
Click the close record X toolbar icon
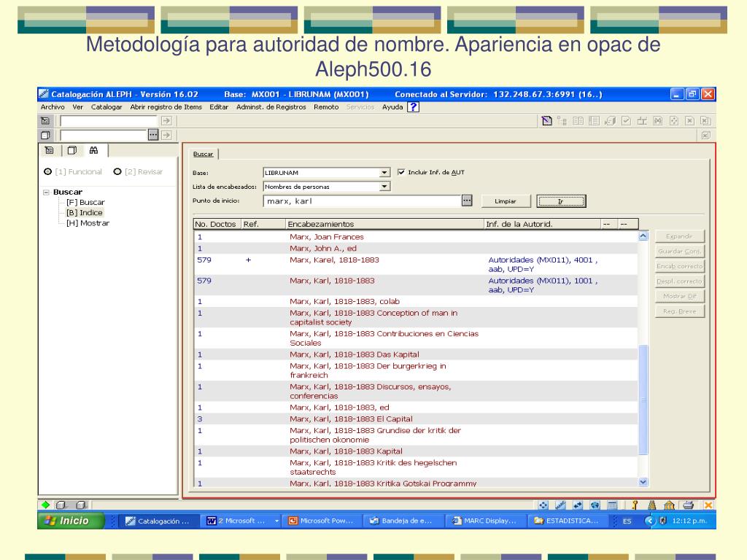pos(689,121)
